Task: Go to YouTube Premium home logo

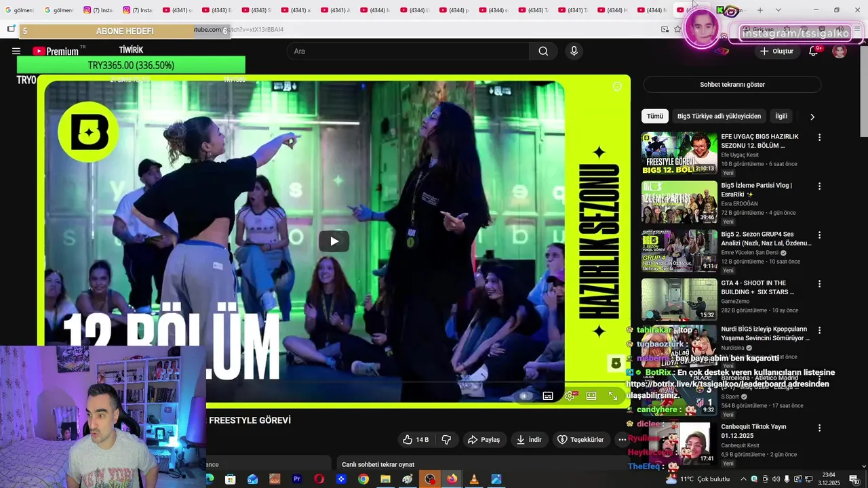Action: 56,51
